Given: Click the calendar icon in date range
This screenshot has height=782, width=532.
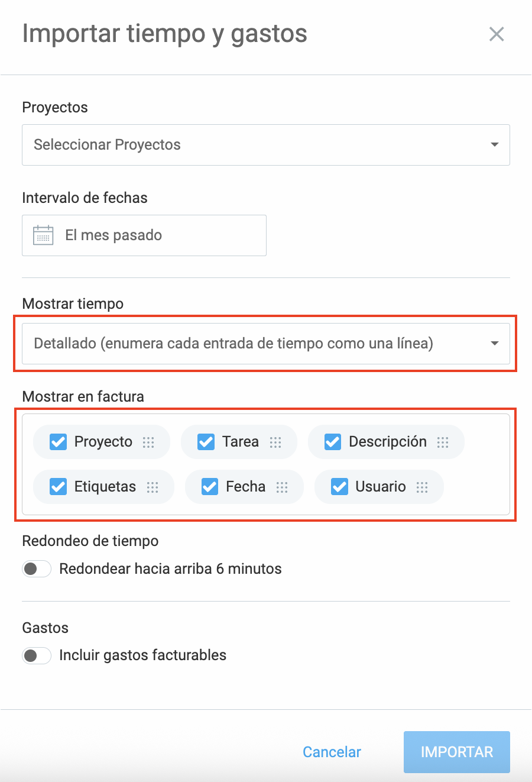Looking at the screenshot, I should pyautogui.click(x=43, y=235).
